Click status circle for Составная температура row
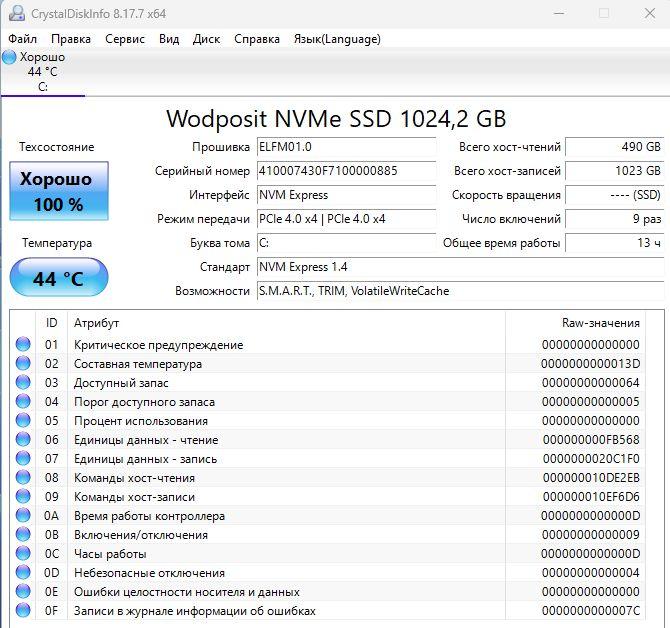The width and height of the screenshot is (670, 628). point(23,364)
